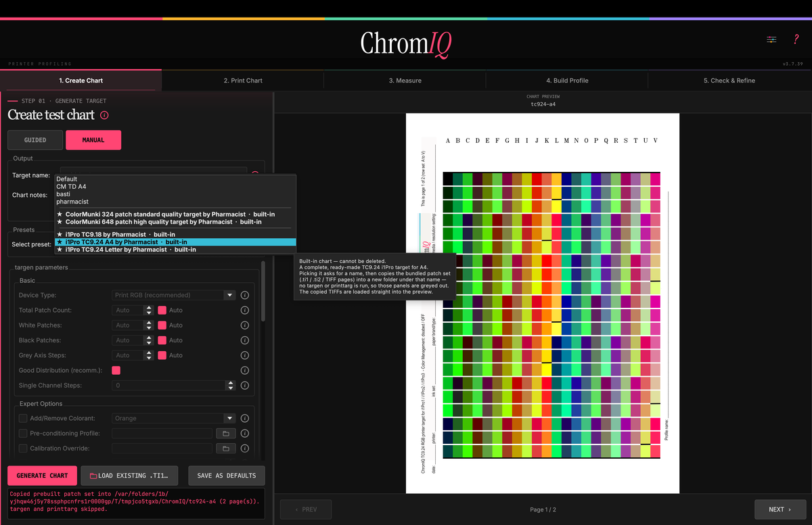The width and height of the screenshot is (812, 525).
Task: Click the info icon for Calibration Override
Action: point(245,448)
